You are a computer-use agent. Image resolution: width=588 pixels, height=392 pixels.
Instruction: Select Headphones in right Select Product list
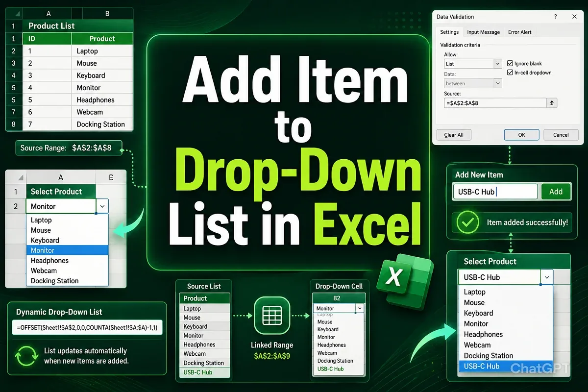[x=506, y=334]
